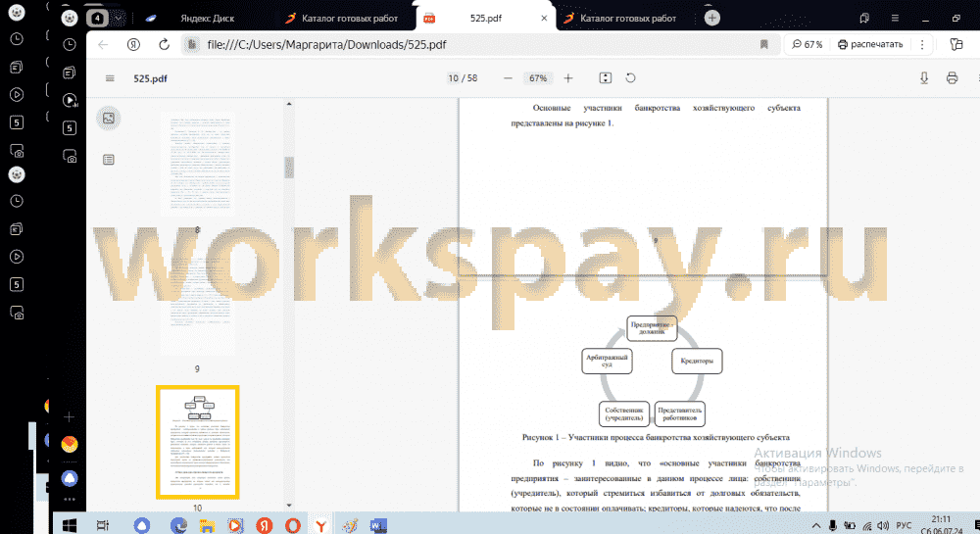Show page thumbnails panel view

(109, 118)
